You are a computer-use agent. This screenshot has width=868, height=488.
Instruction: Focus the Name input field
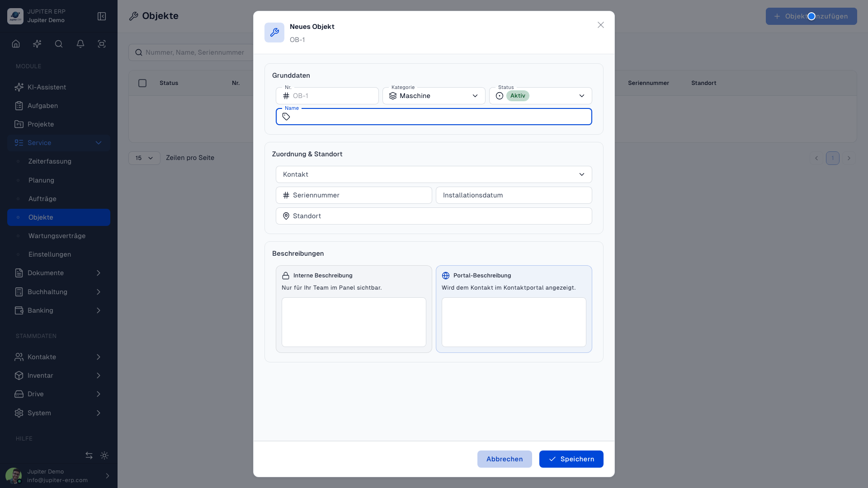coord(434,117)
